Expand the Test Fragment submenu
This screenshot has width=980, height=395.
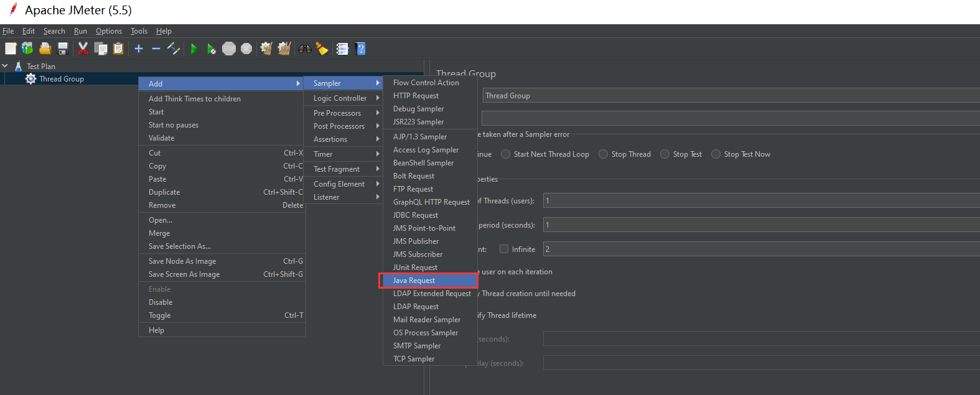[x=343, y=169]
